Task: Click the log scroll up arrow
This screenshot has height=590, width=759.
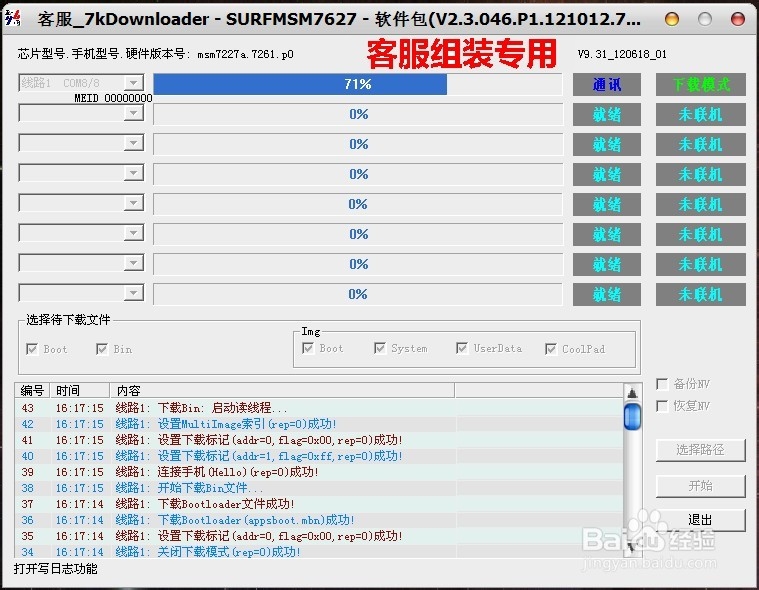Action: click(632, 393)
